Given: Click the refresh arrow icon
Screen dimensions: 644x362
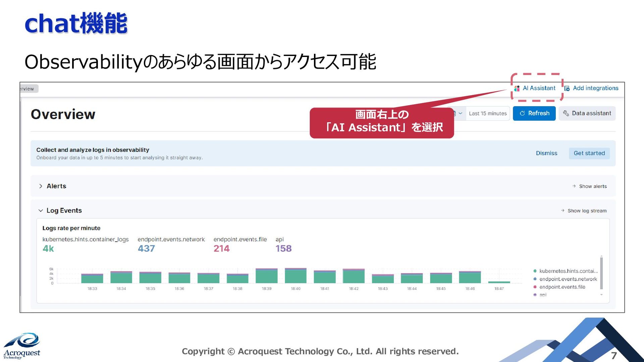Looking at the screenshot, I should click(522, 113).
